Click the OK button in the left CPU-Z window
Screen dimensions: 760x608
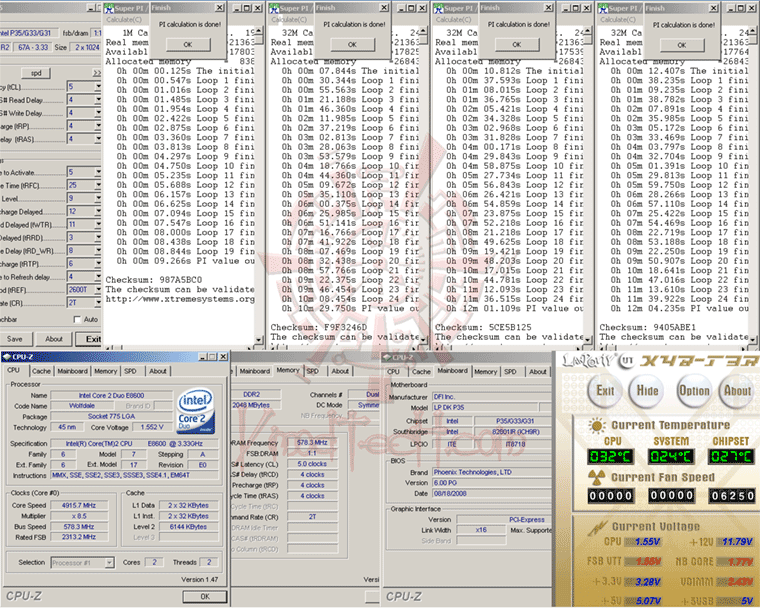tap(205, 596)
